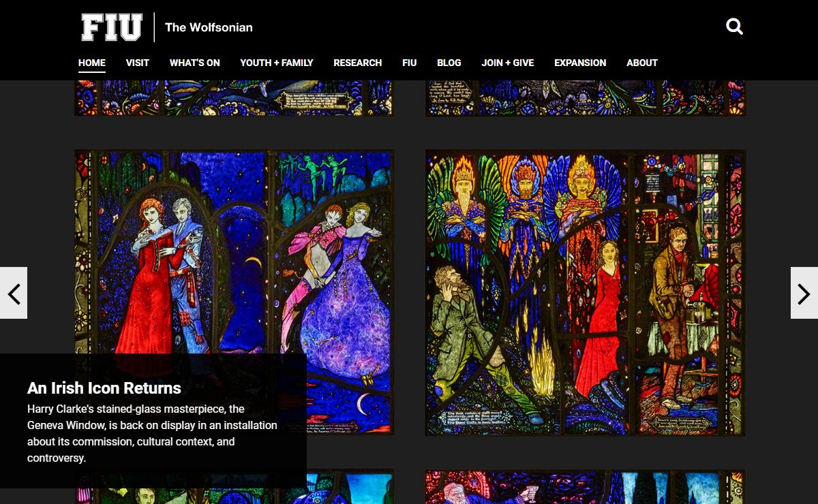Image resolution: width=818 pixels, height=504 pixels.
Task: Go to WHAT'S ON in navigation
Action: coord(195,63)
